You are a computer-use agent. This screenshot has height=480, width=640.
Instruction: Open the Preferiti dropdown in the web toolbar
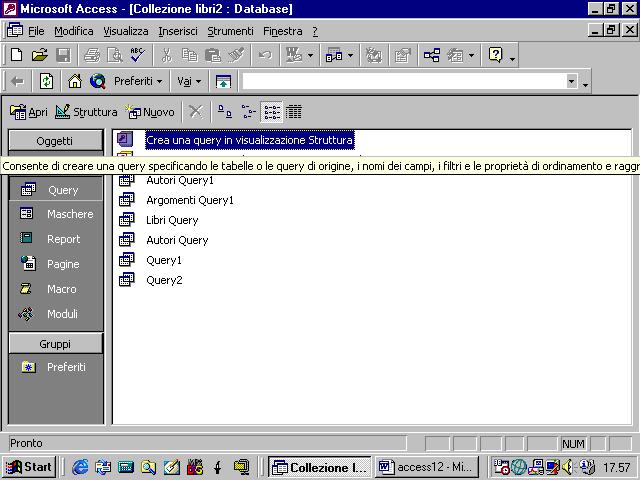click(138, 81)
